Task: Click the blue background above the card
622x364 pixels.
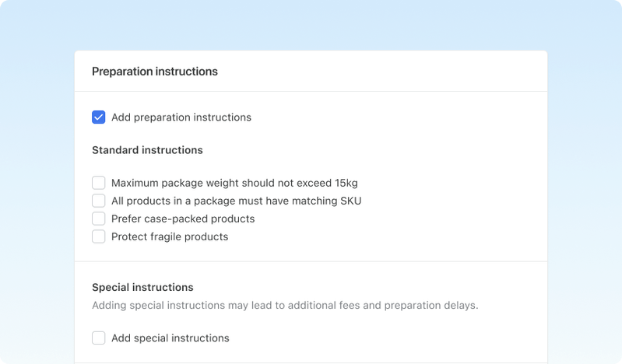Action: pyautogui.click(x=311, y=25)
